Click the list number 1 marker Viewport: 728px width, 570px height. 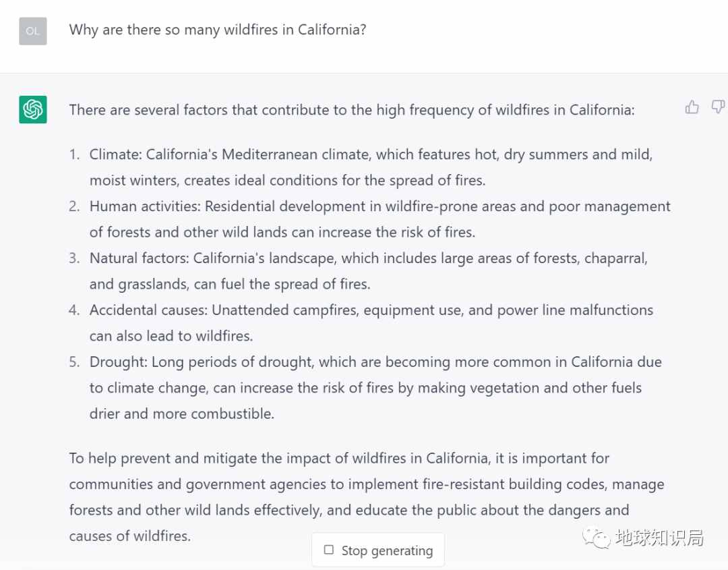74,154
